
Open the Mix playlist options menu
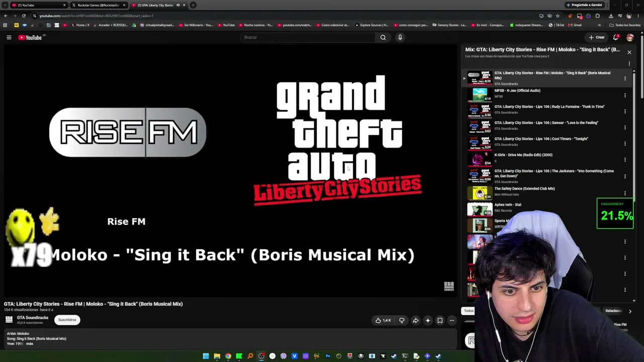629,64
